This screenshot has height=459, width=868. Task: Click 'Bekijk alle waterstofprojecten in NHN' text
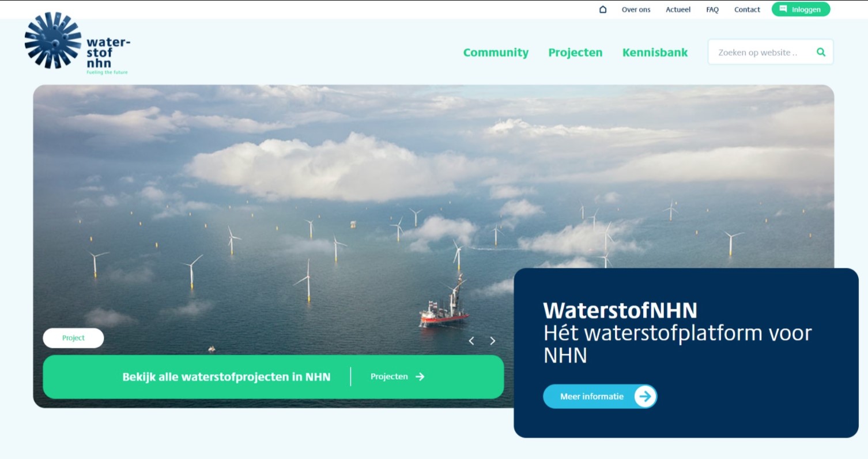pyautogui.click(x=227, y=377)
